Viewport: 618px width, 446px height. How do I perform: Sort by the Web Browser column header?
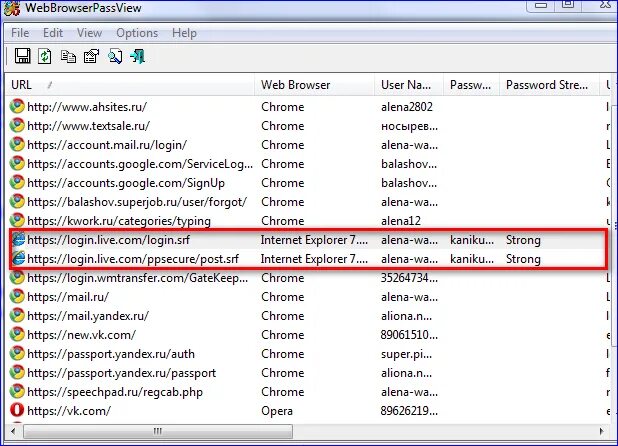coord(315,85)
